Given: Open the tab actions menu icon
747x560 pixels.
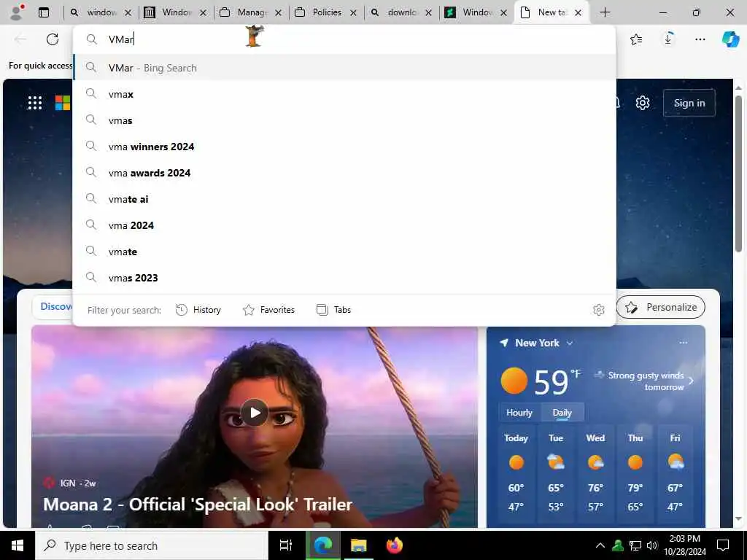Looking at the screenshot, I should pyautogui.click(x=44, y=12).
